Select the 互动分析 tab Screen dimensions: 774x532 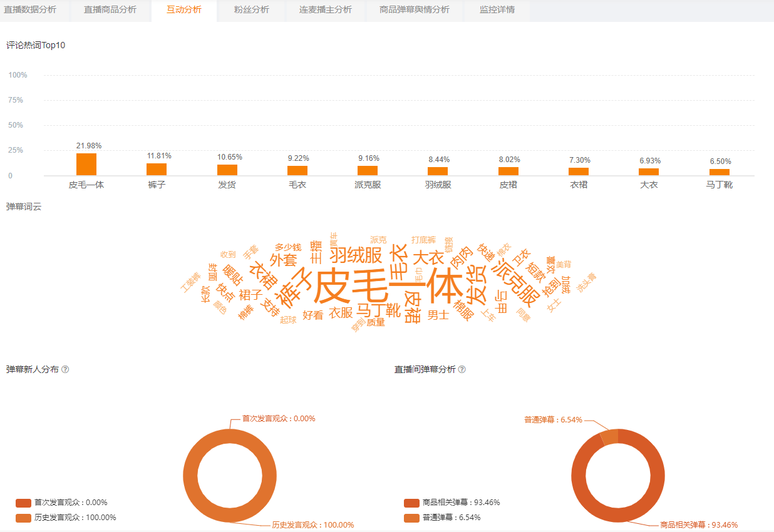pyautogui.click(x=184, y=10)
